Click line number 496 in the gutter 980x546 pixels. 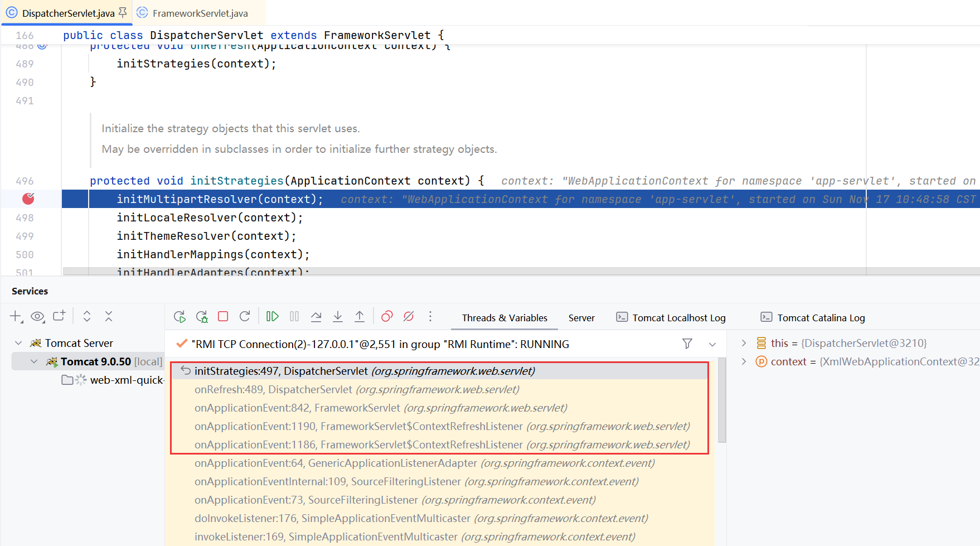click(25, 181)
